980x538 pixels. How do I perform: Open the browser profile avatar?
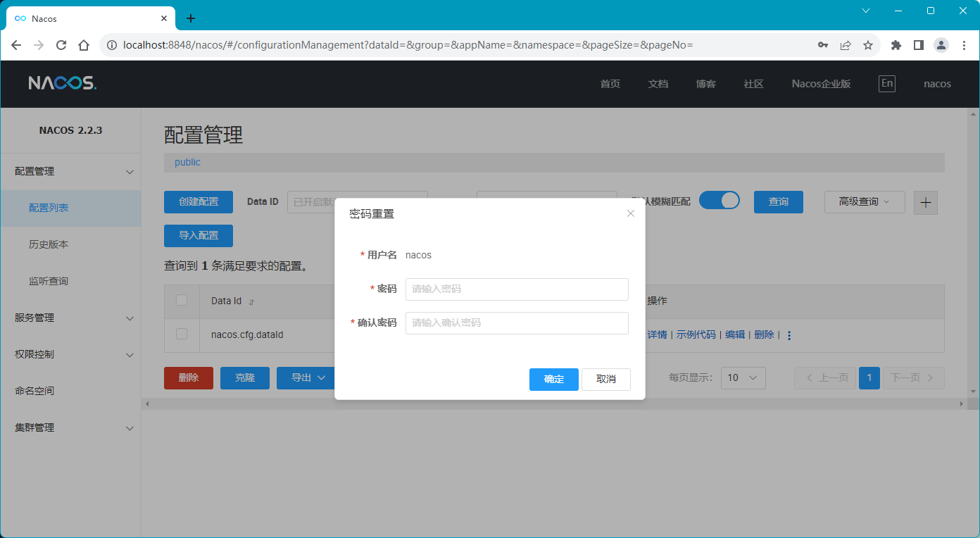coord(941,45)
